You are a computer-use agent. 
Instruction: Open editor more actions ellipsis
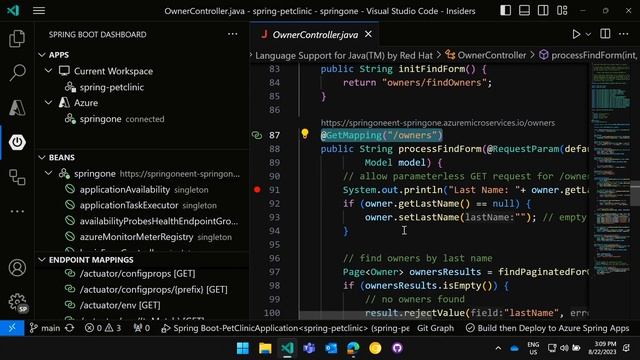623,34
